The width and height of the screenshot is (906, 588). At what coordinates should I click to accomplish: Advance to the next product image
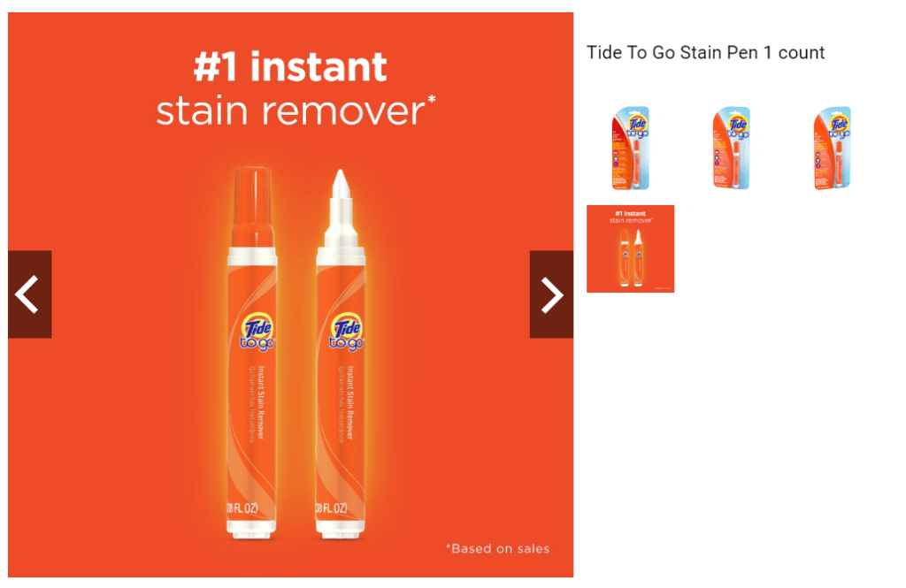click(x=551, y=294)
